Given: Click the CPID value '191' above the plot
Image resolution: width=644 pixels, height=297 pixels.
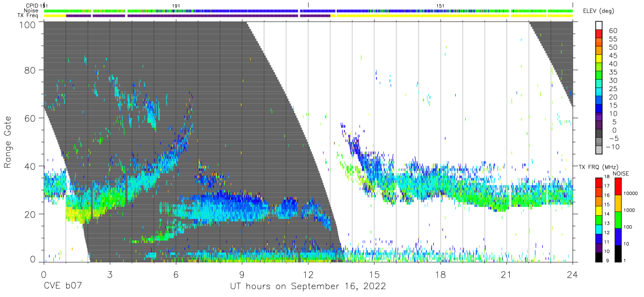Looking at the screenshot, I should coord(176,5).
